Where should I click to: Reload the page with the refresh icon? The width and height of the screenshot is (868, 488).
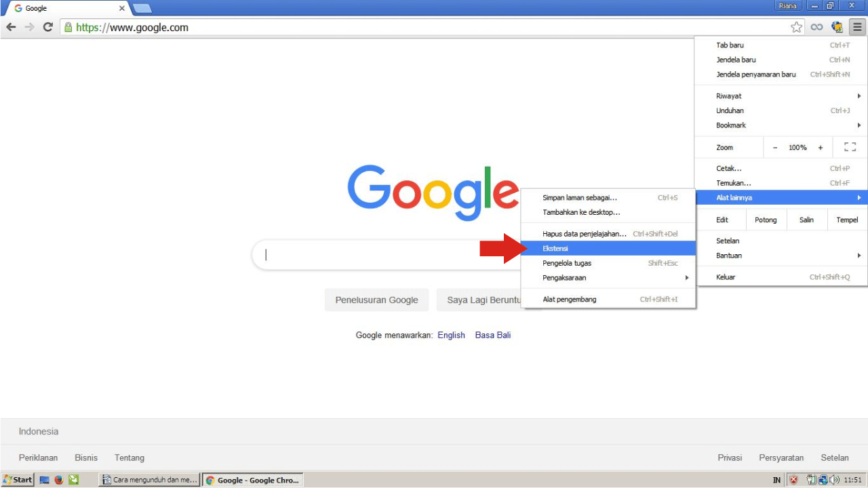[x=47, y=27]
